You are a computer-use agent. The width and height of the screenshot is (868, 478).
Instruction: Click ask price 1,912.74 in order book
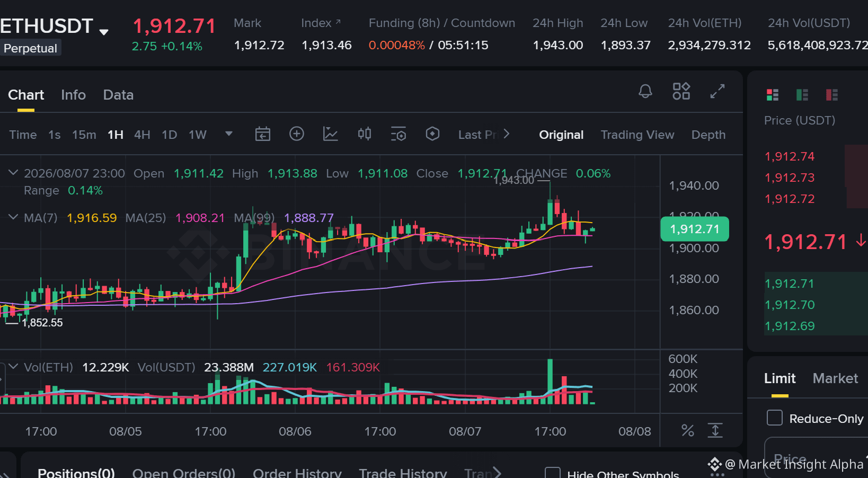(x=790, y=156)
